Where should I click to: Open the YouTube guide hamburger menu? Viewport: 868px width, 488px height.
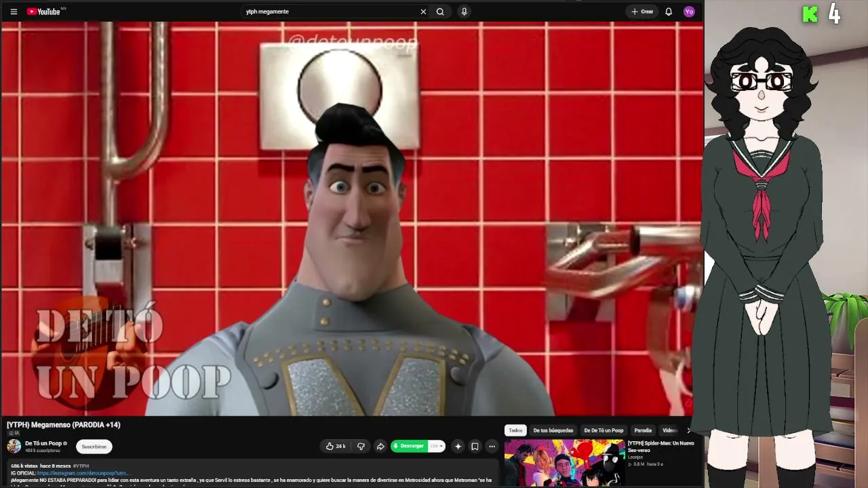pos(14,12)
